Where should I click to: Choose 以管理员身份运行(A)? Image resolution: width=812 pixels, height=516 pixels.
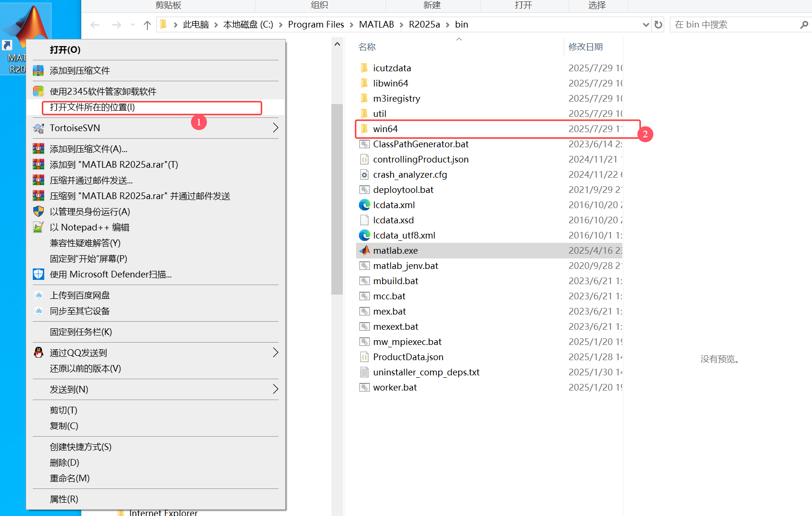(156, 211)
